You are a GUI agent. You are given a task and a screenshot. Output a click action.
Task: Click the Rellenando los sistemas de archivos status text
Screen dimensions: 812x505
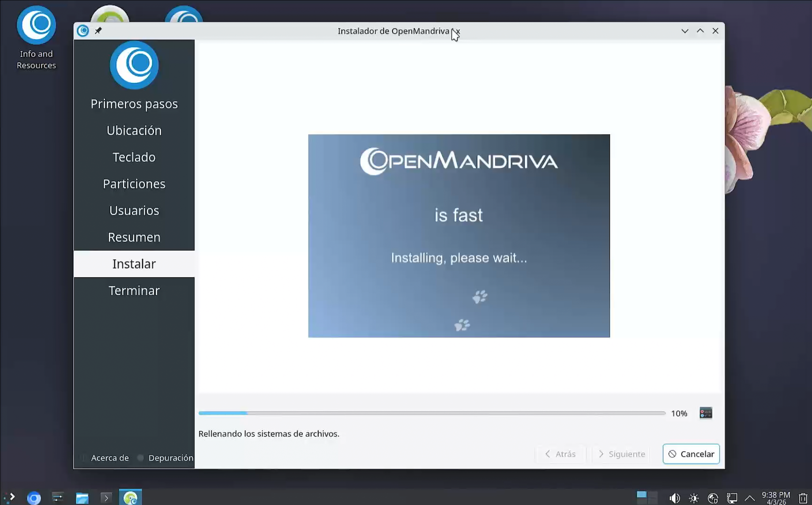click(x=269, y=434)
